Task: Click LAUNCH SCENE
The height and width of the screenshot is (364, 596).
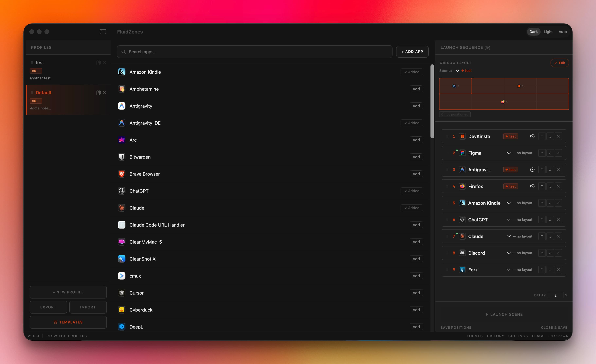Action: click(x=504, y=314)
